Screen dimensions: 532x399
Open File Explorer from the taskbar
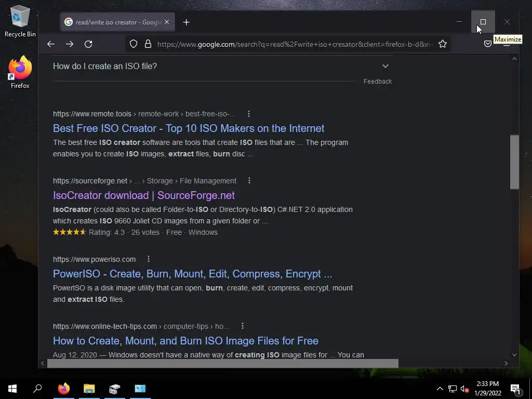coord(89,389)
